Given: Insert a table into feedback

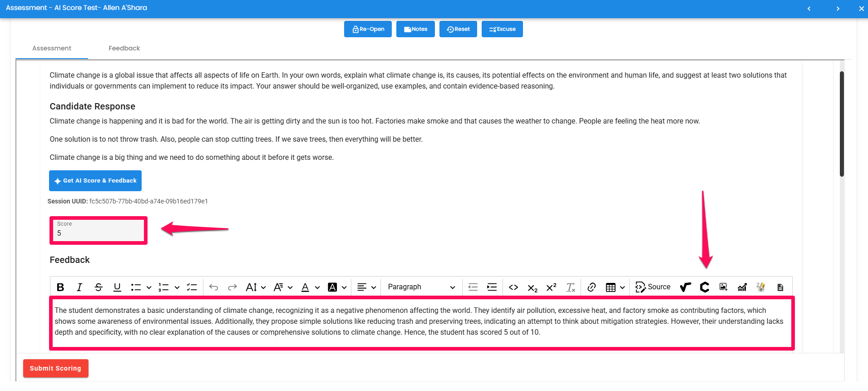Looking at the screenshot, I should (611, 287).
